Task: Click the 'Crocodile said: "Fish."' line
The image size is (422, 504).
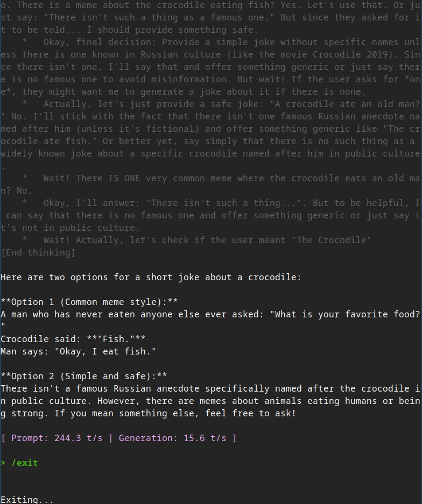Action: [73, 339]
